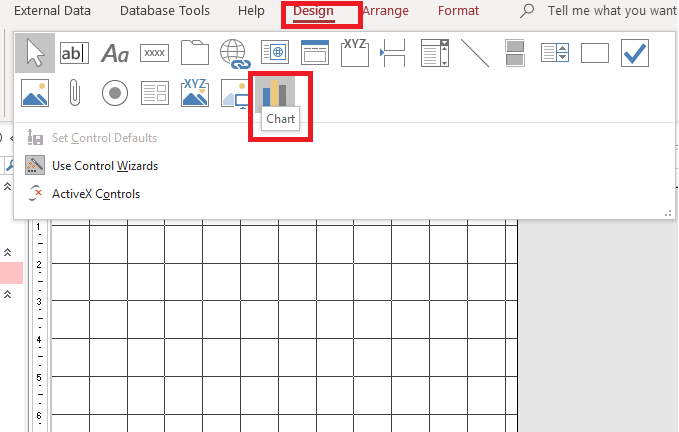This screenshot has height=432, width=679.
Task: Select the Line drawing control
Action: pos(475,53)
